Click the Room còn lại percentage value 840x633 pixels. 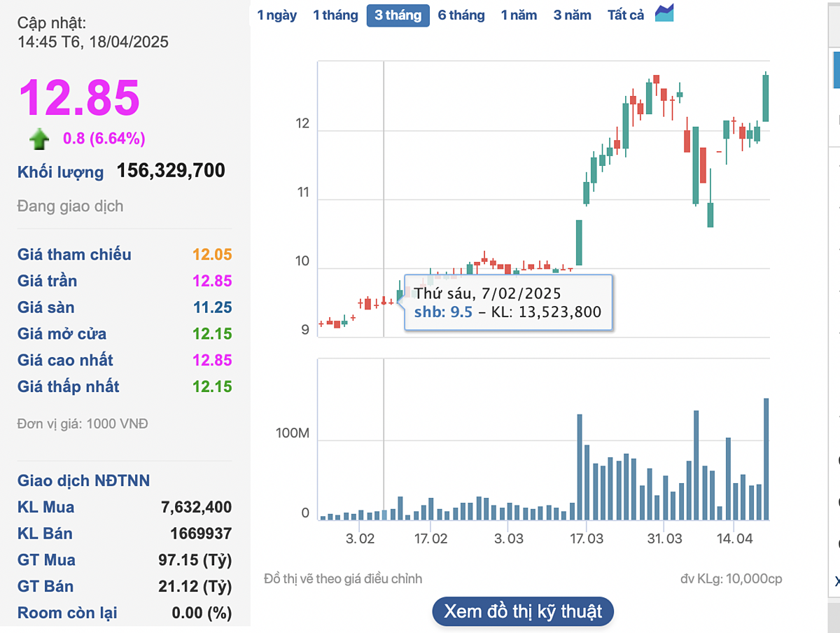202,613
